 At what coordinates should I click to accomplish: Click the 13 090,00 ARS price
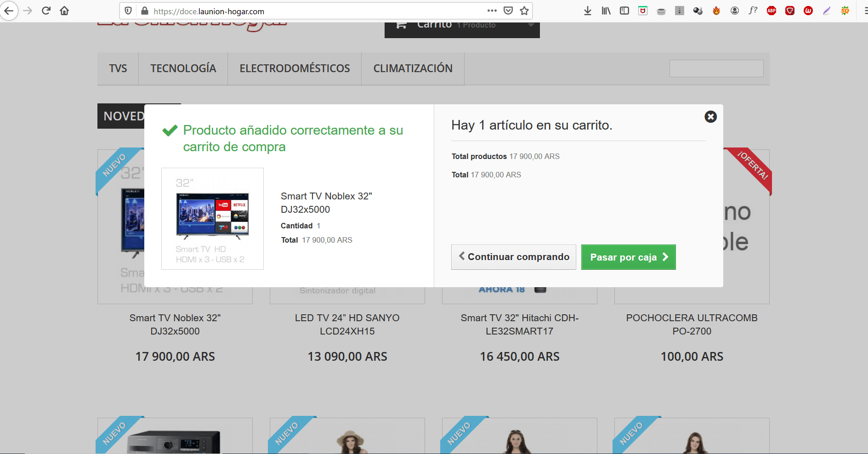(347, 357)
